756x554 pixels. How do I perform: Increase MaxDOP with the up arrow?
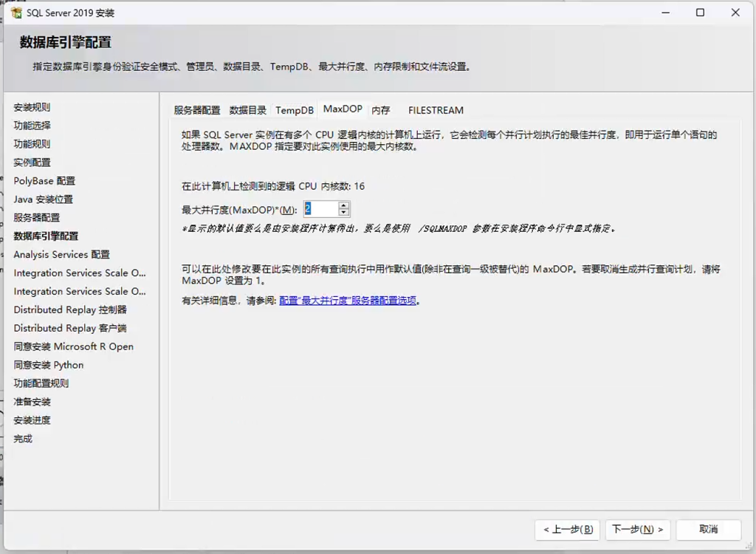click(344, 205)
